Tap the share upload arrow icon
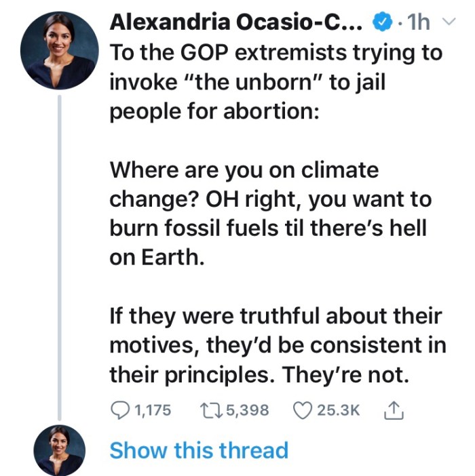The image size is (475, 476). (393, 410)
